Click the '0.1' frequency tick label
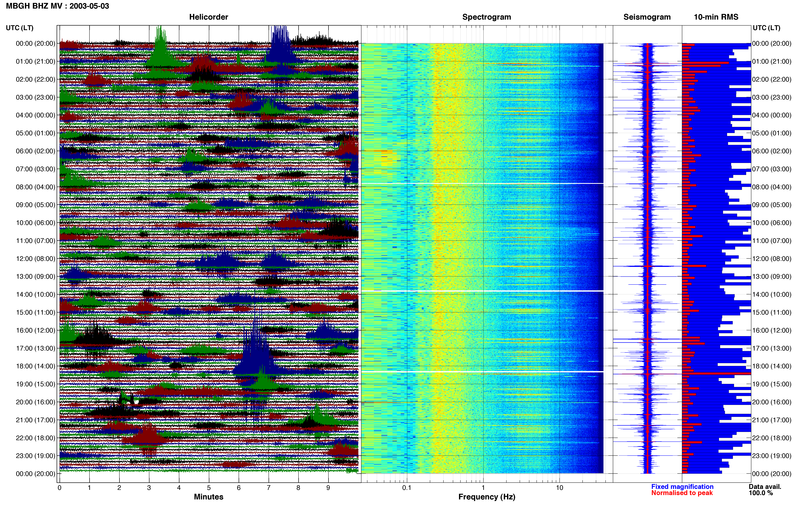This screenshot has height=508, width=812. (407, 488)
